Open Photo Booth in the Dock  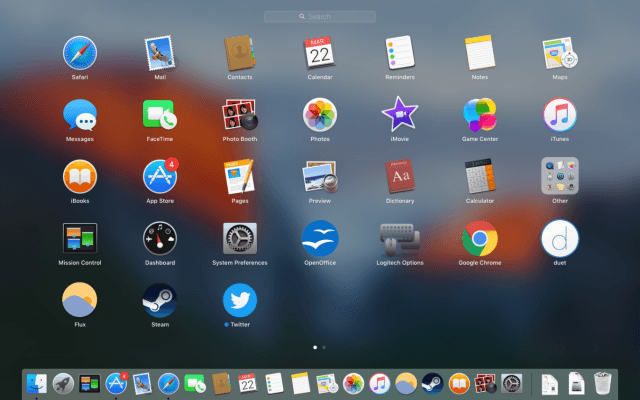[x=485, y=384]
